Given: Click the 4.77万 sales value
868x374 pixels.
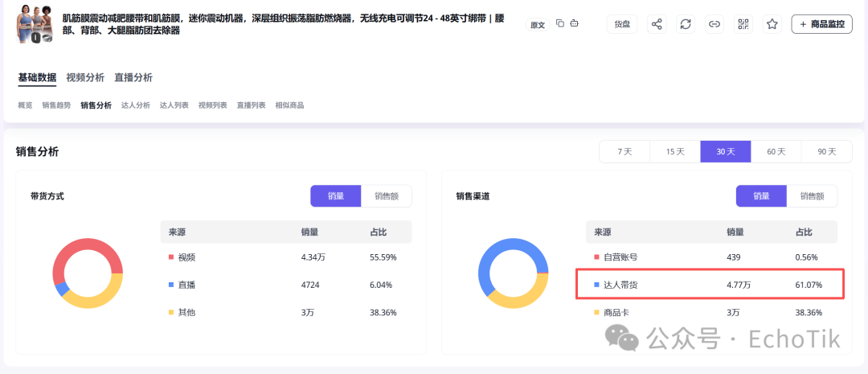Looking at the screenshot, I should click(x=739, y=285).
